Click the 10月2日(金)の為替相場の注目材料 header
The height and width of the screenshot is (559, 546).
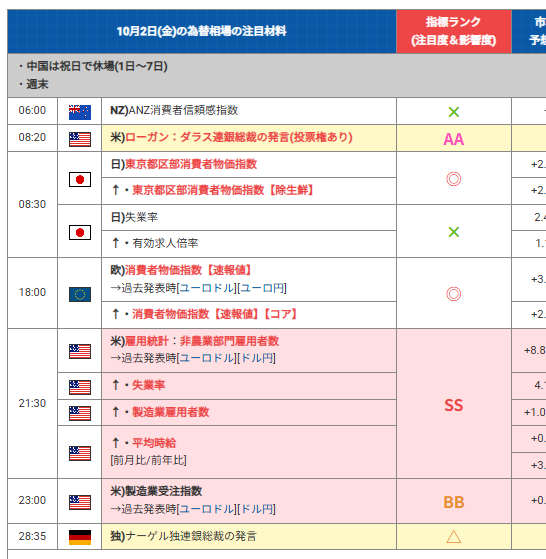(x=202, y=31)
